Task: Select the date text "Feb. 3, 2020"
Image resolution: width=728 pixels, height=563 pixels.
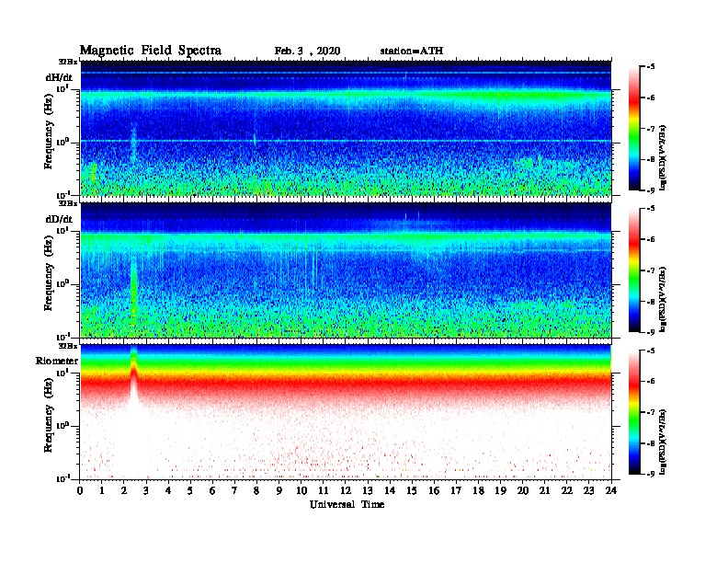Action: pyautogui.click(x=307, y=52)
